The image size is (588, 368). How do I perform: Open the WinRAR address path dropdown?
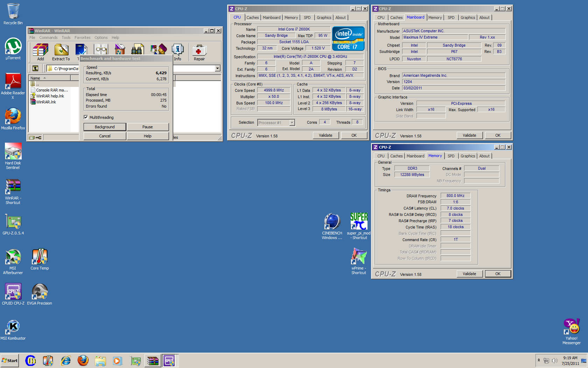coord(218,68)
